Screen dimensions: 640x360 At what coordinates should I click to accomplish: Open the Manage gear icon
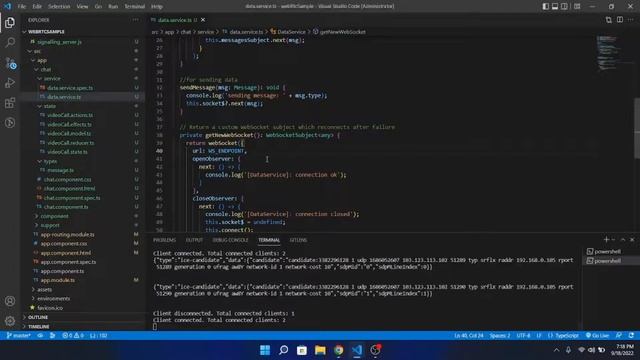[10, 321]
